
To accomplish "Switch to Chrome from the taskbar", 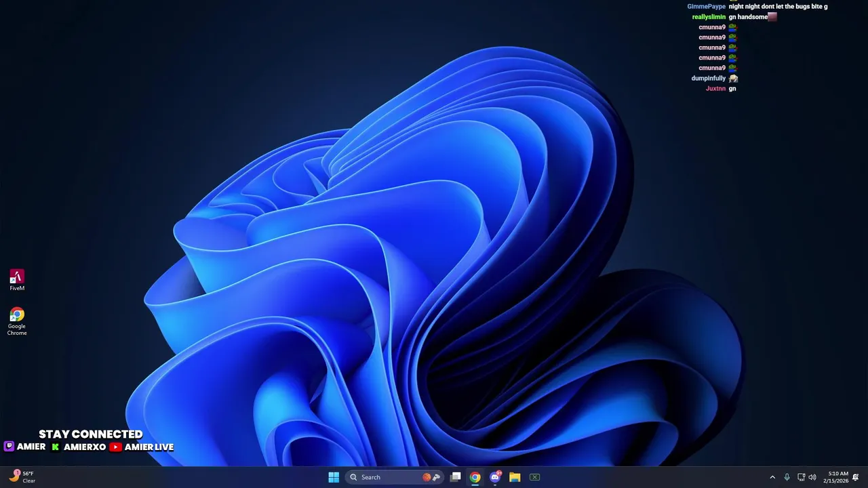I will [475, 477].
